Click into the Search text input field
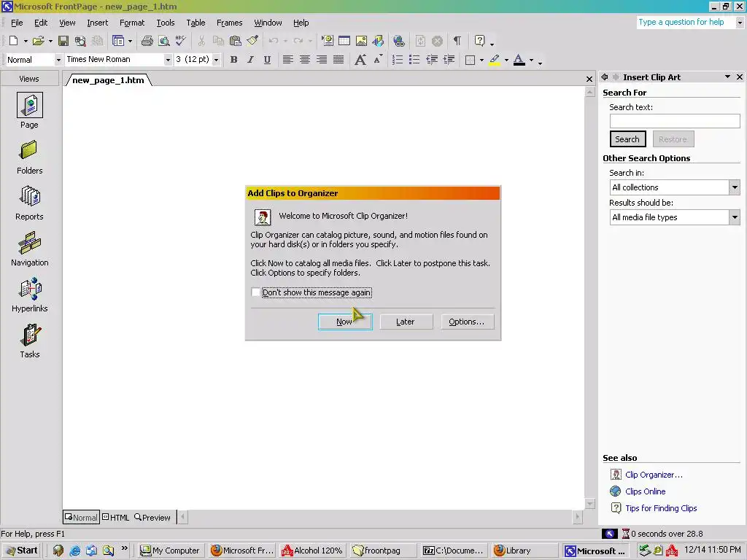 point(675,121)
